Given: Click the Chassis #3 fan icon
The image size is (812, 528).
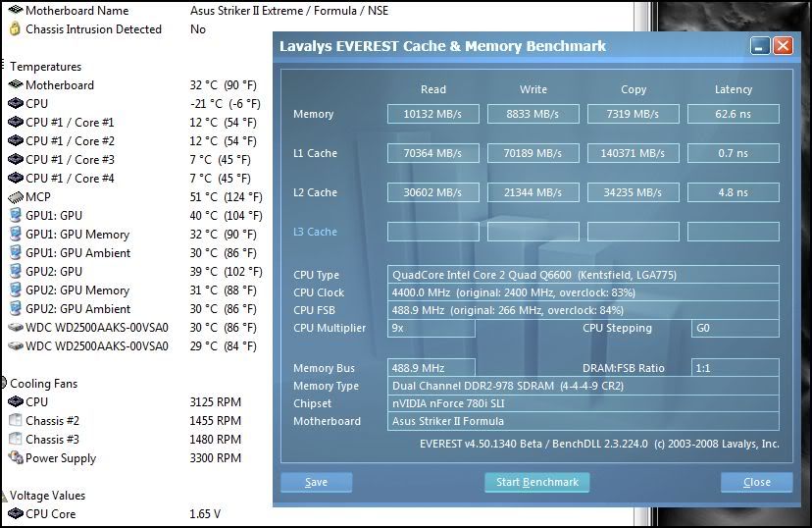Looking at the screenshot, I should 16,439.
